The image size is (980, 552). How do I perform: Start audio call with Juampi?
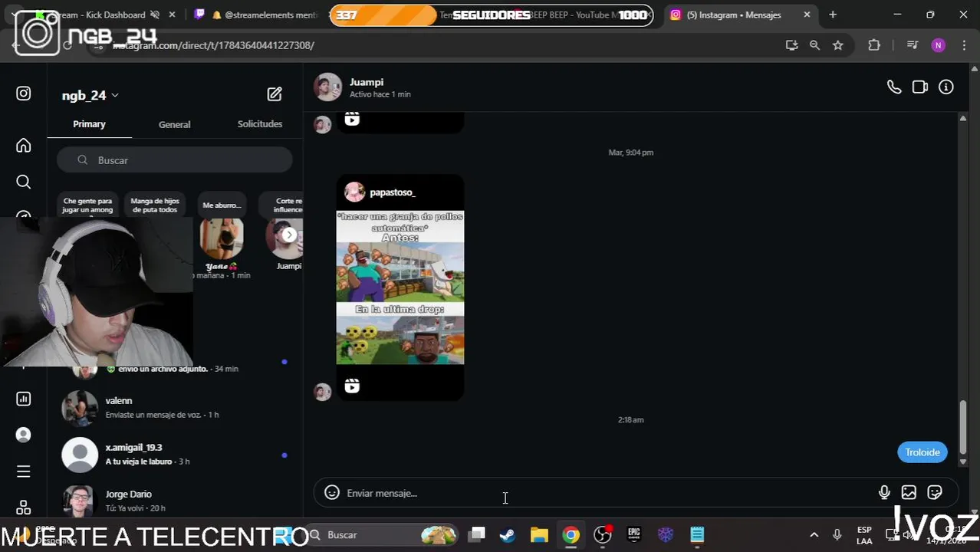[x=894, y=87]
